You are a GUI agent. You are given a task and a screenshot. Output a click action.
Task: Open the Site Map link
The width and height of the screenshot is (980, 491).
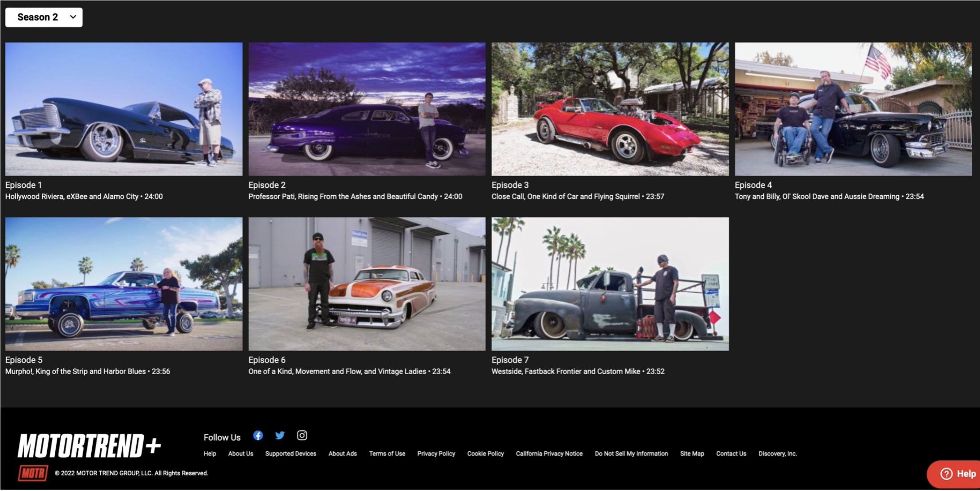click(691, 454)
